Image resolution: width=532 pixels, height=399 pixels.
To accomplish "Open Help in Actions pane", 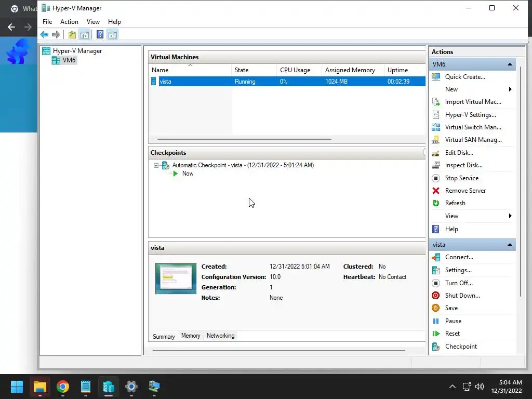I will 451,229.
